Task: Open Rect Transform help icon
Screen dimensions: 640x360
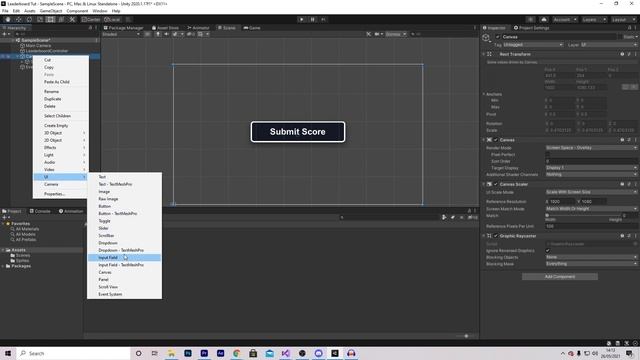Action: click(x=622, y=54)
